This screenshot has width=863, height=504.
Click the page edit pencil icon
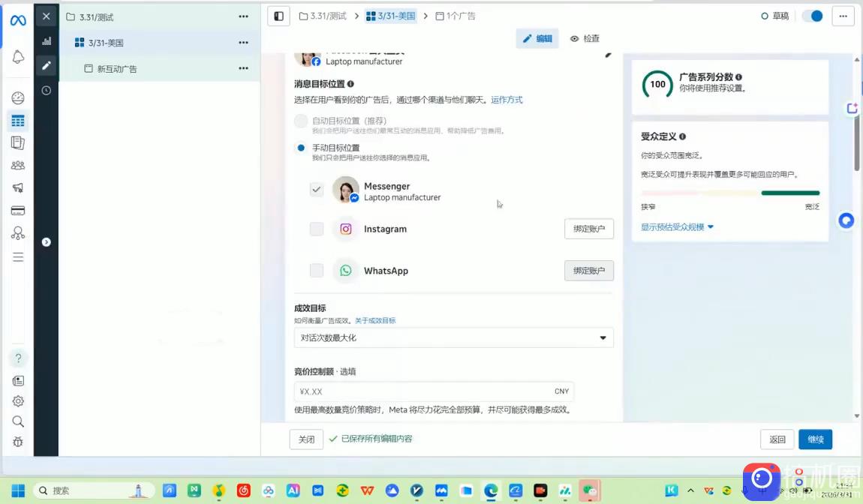tap(608, 55)
